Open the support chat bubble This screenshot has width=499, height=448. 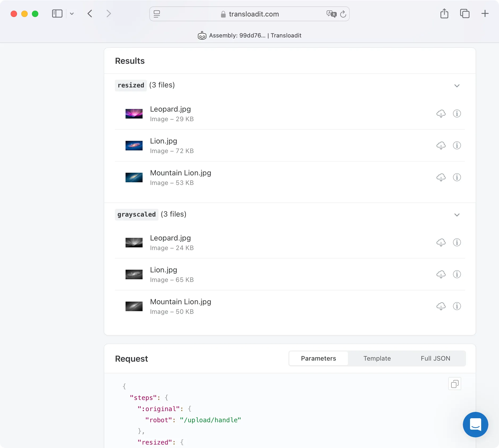click(476, 425)
